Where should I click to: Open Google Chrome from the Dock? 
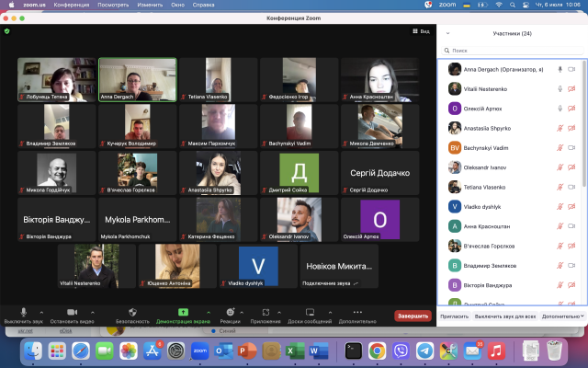[378, 351]
